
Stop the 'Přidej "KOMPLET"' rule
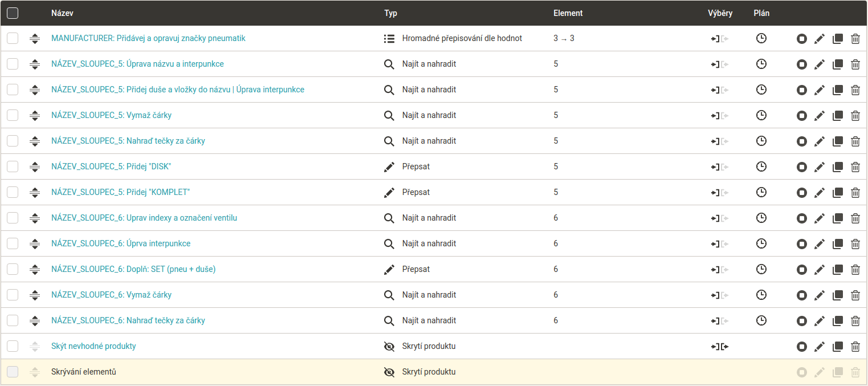click(x=801, y=193)
